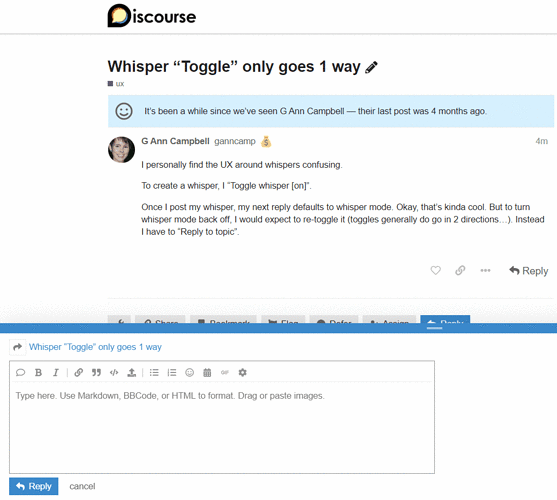Open the emoji picker
This screenshot has height=500, width=557.
[x=190, y=373]
